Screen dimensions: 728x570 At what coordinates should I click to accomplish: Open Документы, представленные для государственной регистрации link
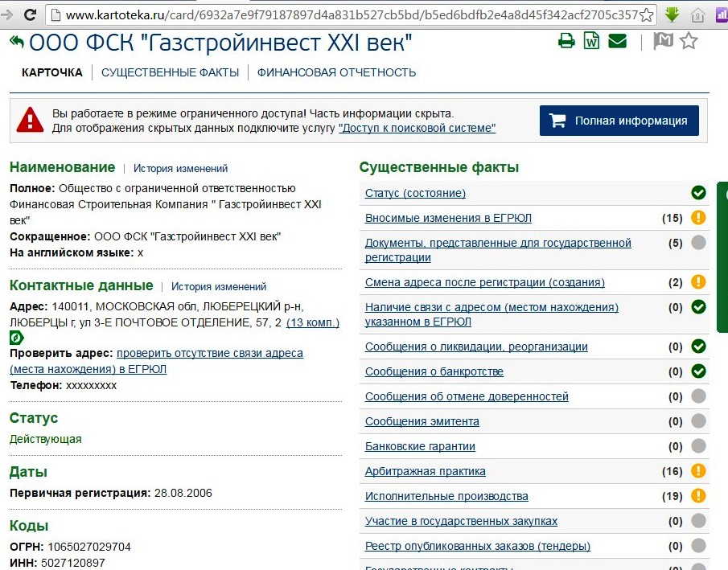(498, 250)
